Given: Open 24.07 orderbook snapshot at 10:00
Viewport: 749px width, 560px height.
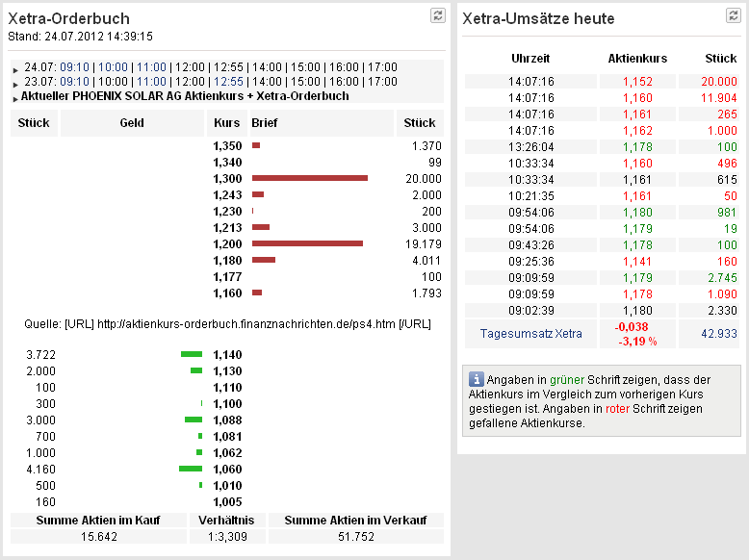Looking at the screenshot, I should 114,67.
